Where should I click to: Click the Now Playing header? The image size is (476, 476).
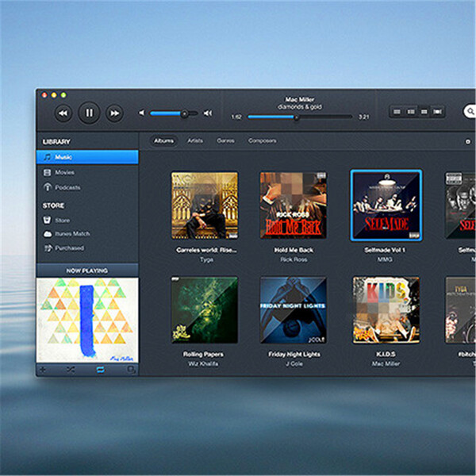click(x=87, y=271)
